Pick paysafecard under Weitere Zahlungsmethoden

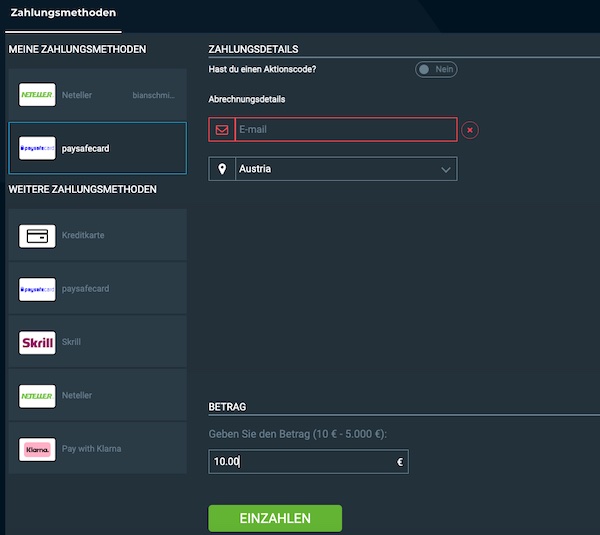coord(98,289)
